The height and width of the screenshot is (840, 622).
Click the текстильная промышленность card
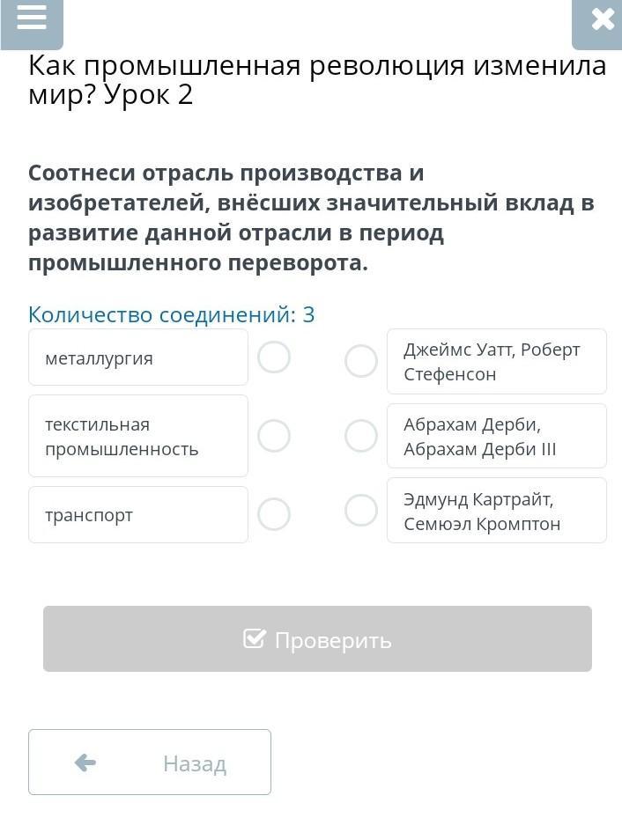pyautogui.click(x=138, y=436)
